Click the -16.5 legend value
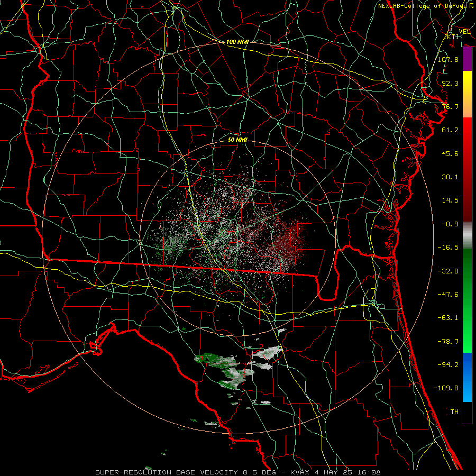 pyautogui.click(x=448, y=248)
